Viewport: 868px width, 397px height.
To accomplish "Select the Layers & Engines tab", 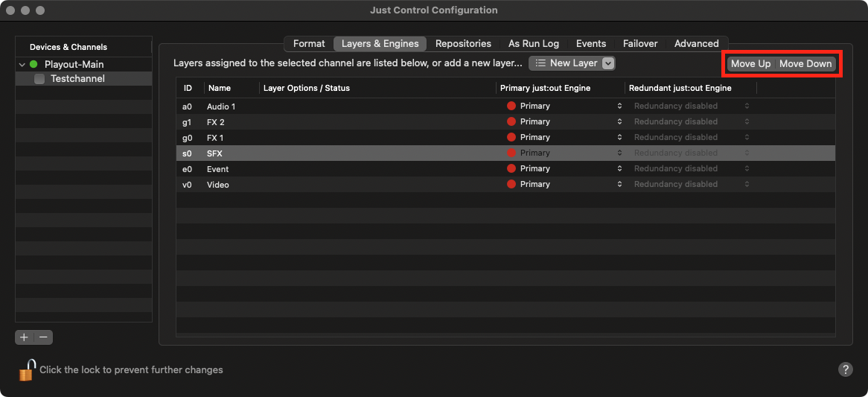I will [x=380, y=44].
